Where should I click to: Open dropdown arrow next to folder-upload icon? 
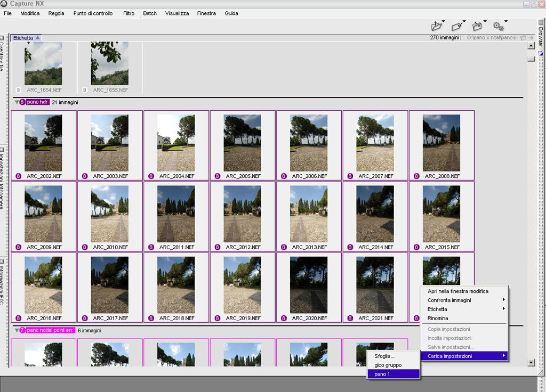coord(443,21)
